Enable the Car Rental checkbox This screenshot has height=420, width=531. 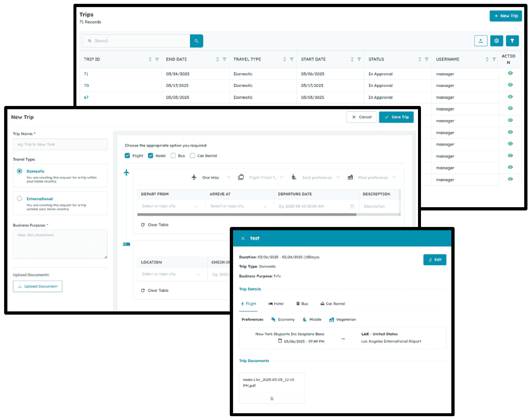point(192,156)
